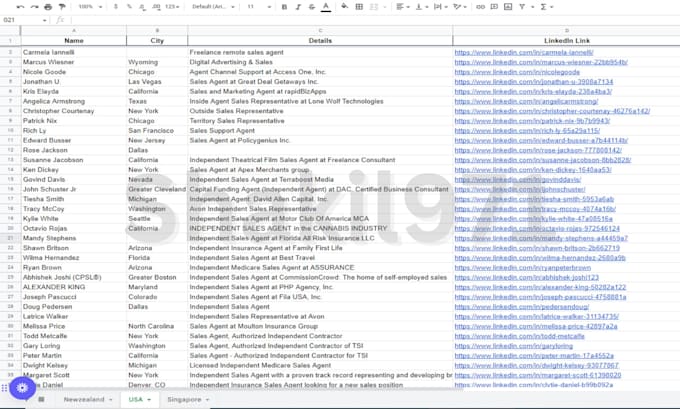Open Ryan Brown's LinkedIn link

click(x=523, y=268)
